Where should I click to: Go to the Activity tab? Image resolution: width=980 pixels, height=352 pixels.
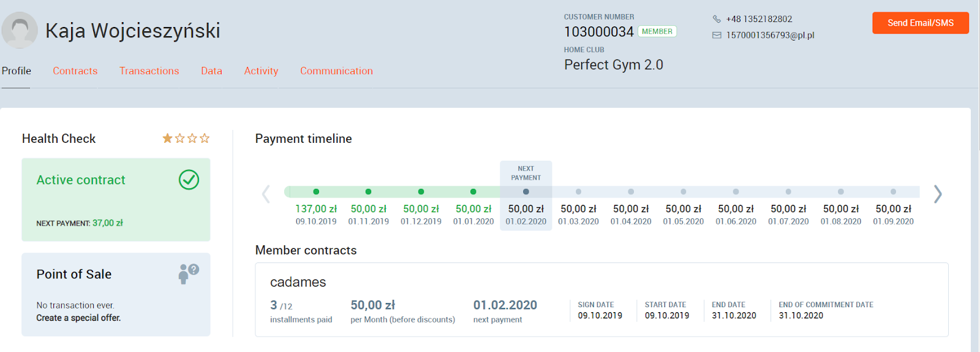pyautogui.click(x=261, y=71)
